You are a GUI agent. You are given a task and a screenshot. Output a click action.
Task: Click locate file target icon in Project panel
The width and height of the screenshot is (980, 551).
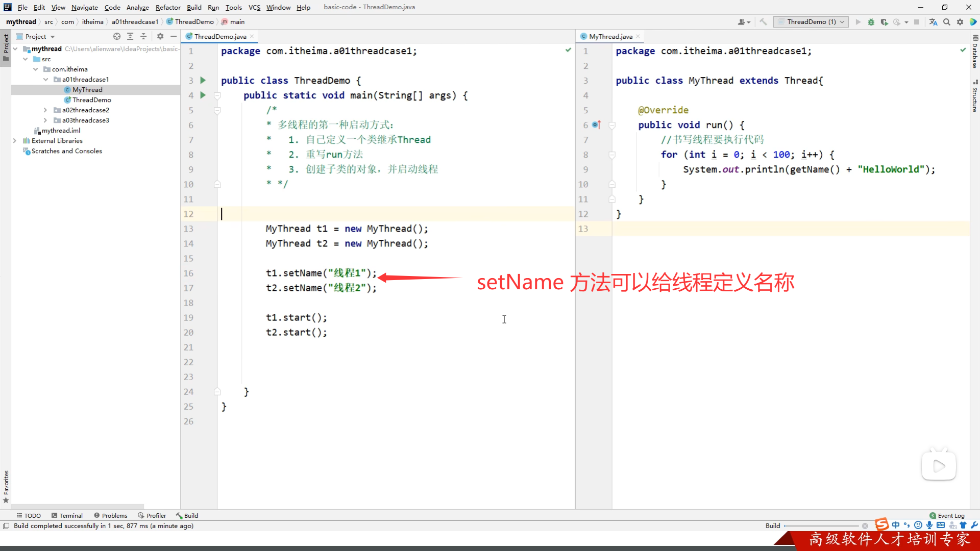(x=117, y=36)
